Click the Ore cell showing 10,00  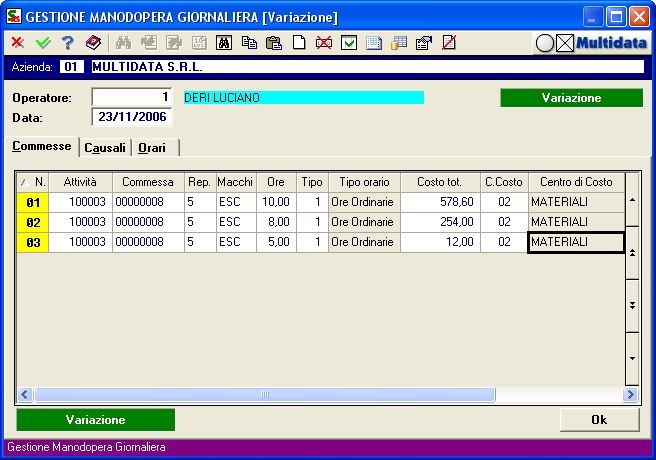[x=276, y=202]
